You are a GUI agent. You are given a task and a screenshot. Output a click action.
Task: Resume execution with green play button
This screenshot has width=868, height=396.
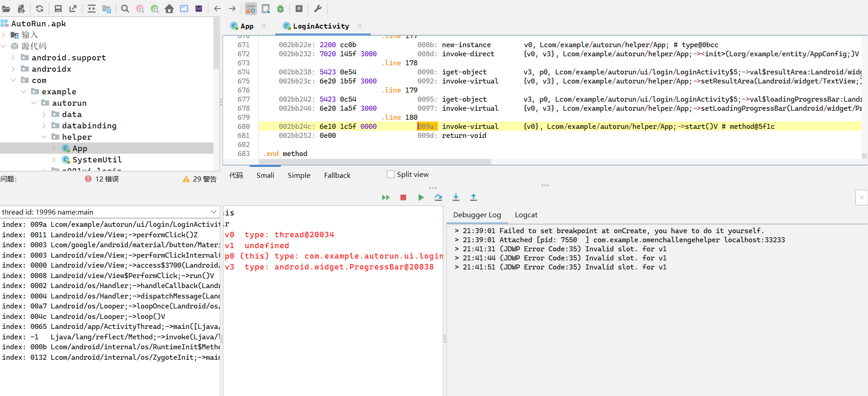tap(421, 197)
